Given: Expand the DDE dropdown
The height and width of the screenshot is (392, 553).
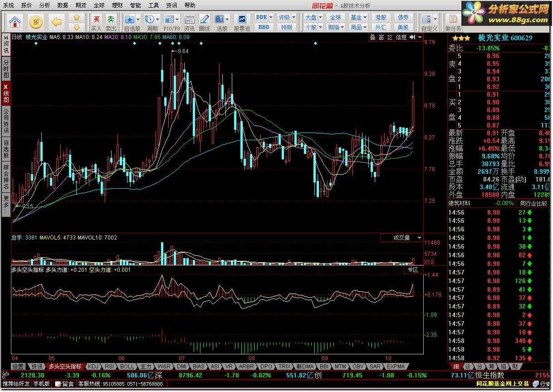Looking at the screenshot, I should [x=271, y=17].
